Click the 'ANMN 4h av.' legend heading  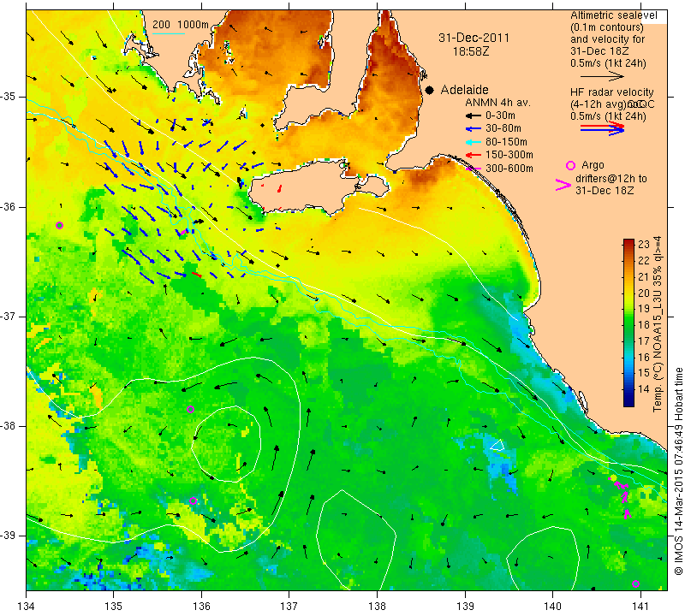pos(497,103)
